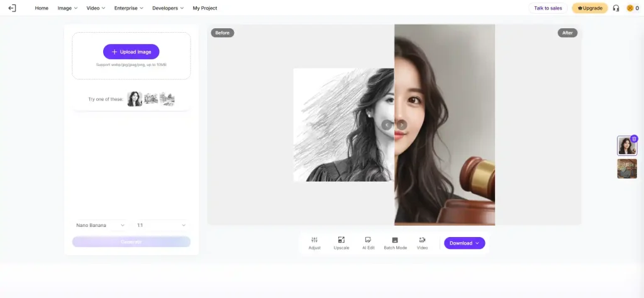Click the Talk to sales button
The width and height of the screenshot is (644, 298).
tap(548, 8)
